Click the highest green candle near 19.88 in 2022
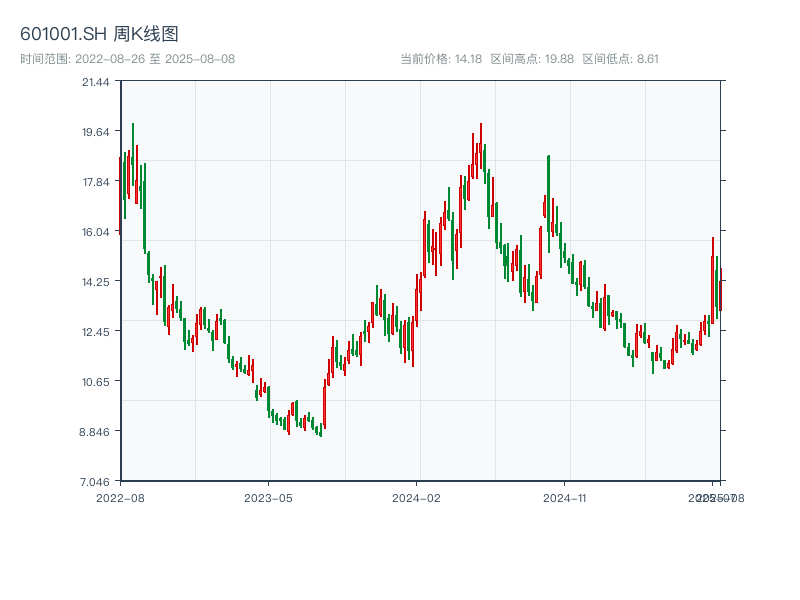This screenshot has width=800, height=600. click(x=133, y=154)
